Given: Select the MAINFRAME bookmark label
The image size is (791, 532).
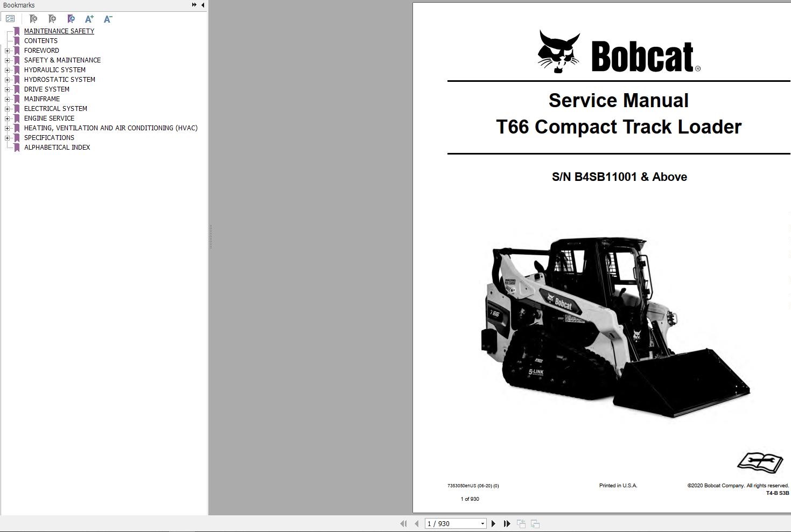Looking at the screenshot, I should point(42,99).
